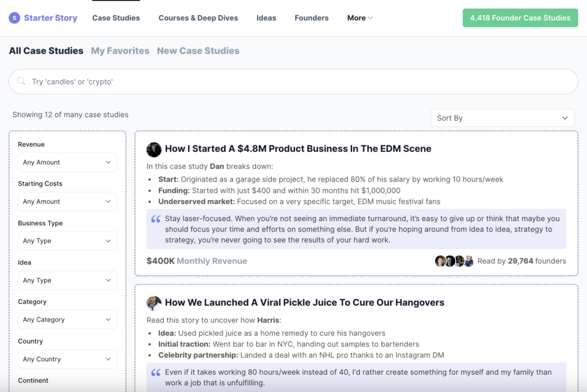Click the 'Stay laser-focused' quote block
The width and height of the screenshot is (587, 392).
(x=356, y=229)
